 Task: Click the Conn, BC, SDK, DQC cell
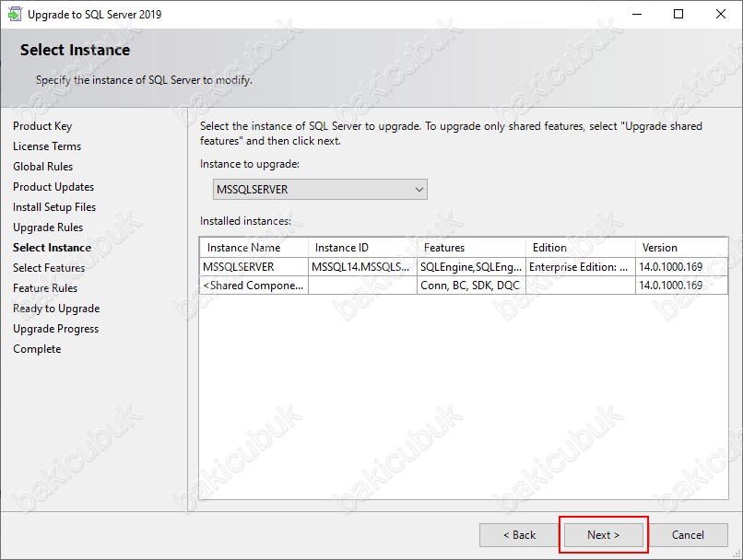coord(471,286)
